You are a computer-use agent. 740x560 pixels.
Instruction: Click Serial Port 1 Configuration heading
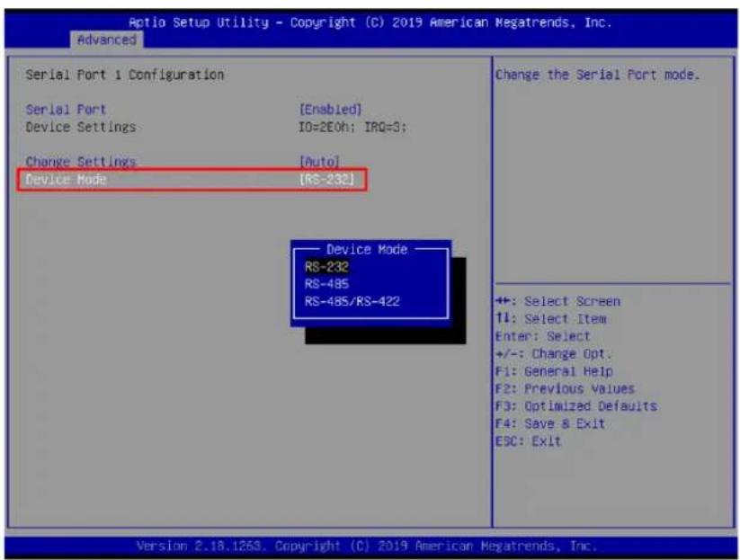[x=125, y=75]
